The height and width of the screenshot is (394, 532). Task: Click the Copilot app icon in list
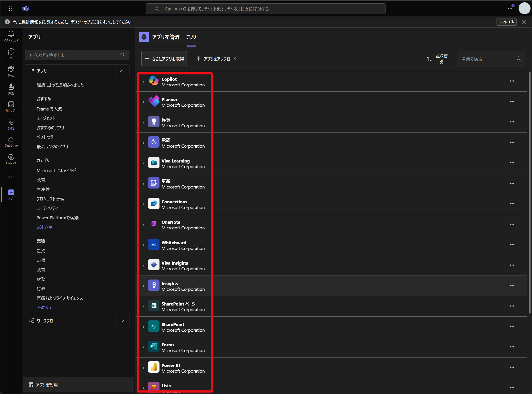(x=154, y=81)
